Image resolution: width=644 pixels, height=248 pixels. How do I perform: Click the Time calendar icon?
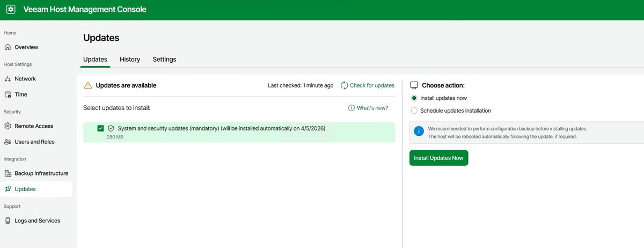point(8,94)
